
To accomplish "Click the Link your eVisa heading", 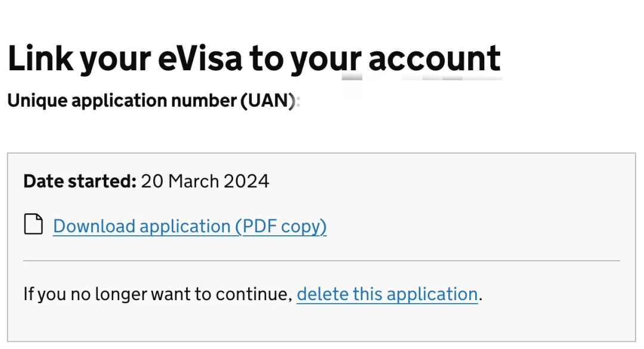I will [x=254, y=58].
